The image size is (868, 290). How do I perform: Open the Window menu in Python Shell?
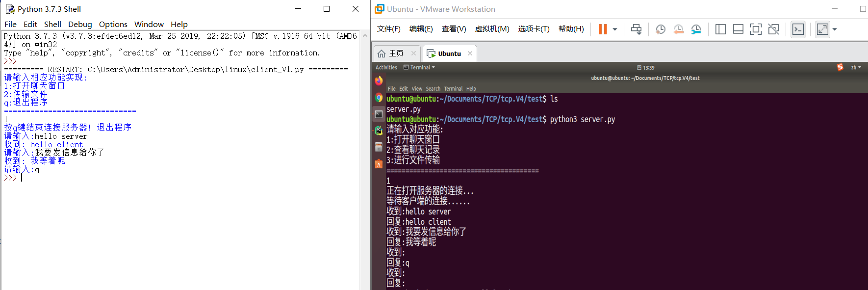point(149,24)
